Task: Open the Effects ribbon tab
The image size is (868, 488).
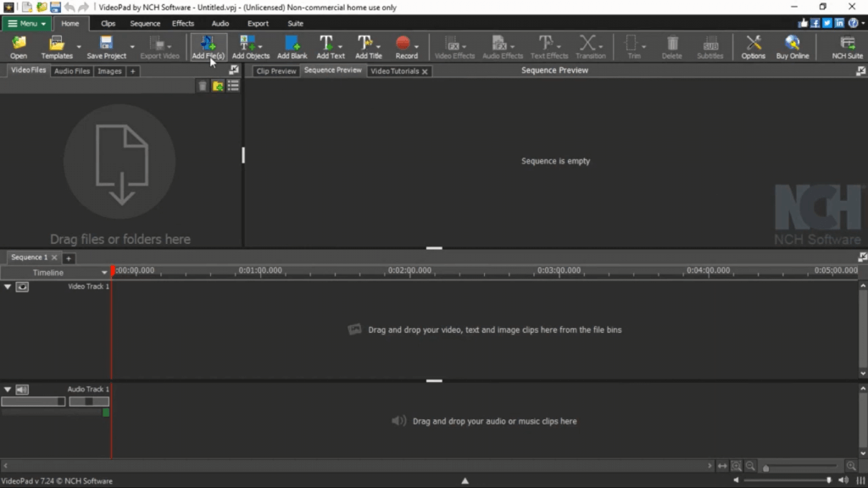Action: 183,24
